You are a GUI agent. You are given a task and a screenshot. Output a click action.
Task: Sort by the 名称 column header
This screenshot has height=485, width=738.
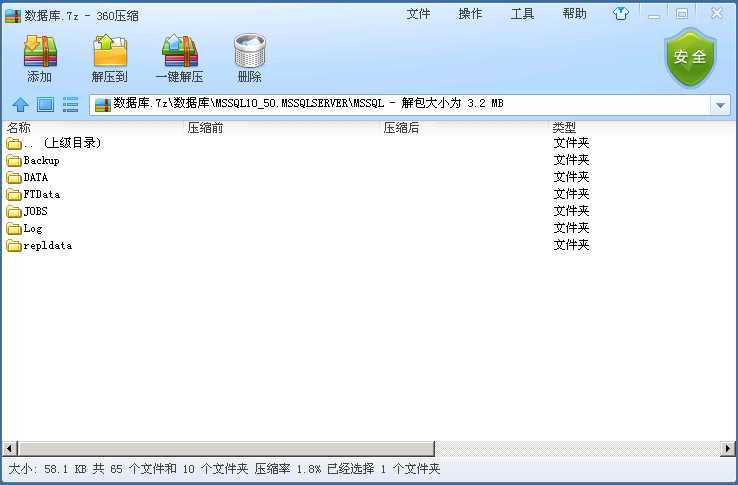coord(19,128)
